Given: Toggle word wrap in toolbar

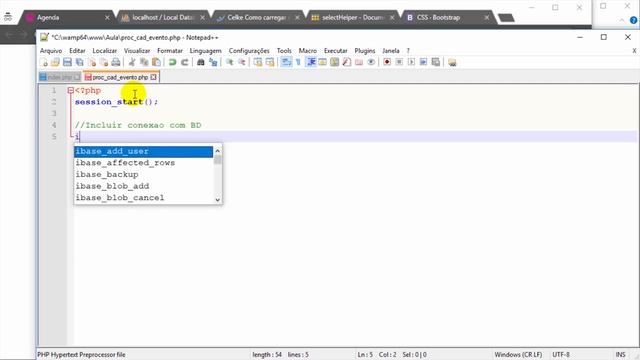Looking at the screenshot, I should coord(287,62).
